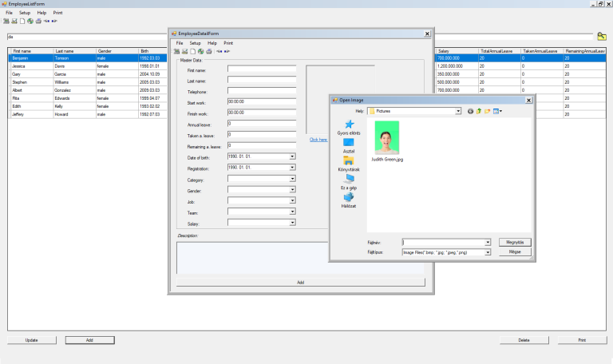Viewport: 613px width, 364px height.
Task: Expand the Date of birth date picker
Action: click(292, 157)
